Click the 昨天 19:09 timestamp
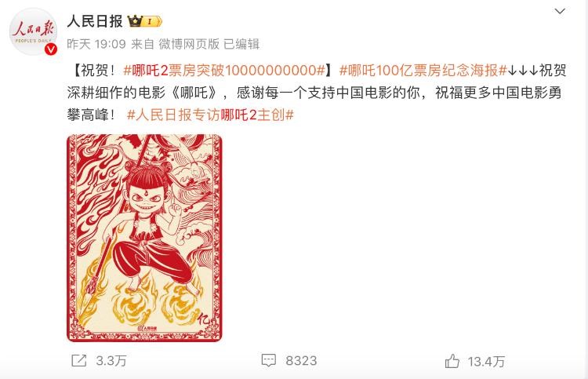The height and width of the screenshot is (379, 588). click(x=96, y=44)
